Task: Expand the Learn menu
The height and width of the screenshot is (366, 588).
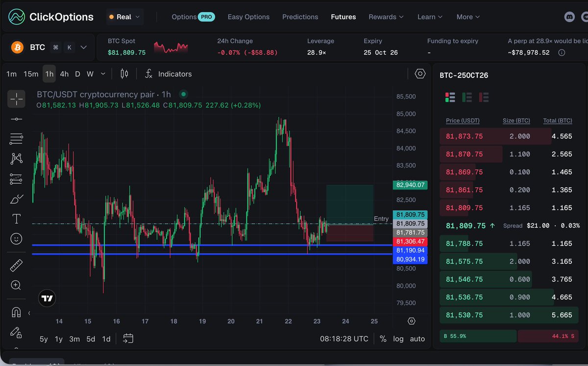Action: pos(430,17)
